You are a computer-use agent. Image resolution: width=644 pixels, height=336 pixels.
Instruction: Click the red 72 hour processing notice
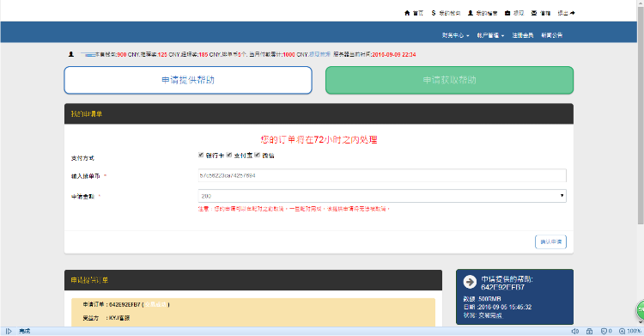(x=319, y=140)
